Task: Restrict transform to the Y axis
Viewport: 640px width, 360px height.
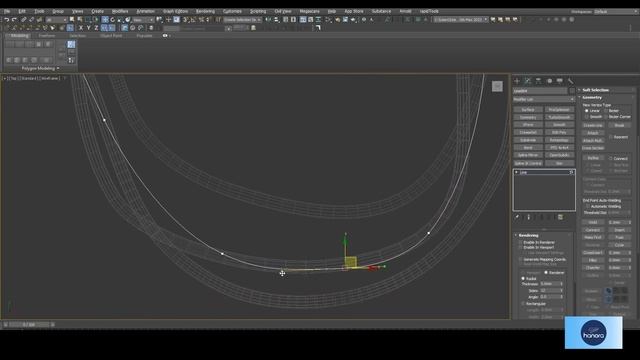Action: click(x=88, y=28)
